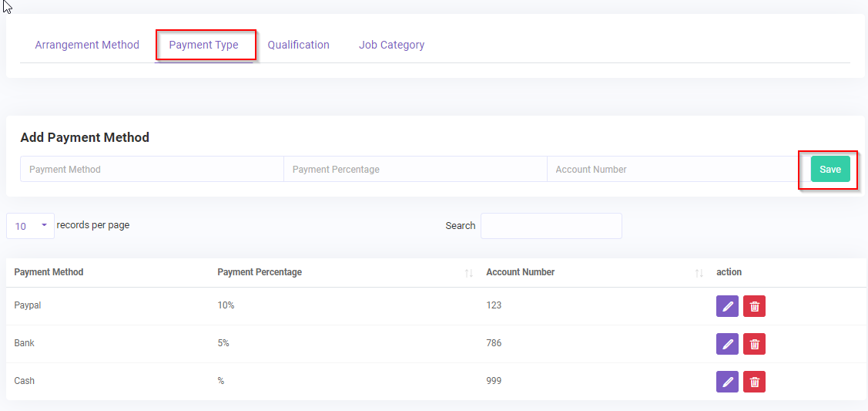868x411 pixels.
Task: Edit the Paypal payment method row
Action: click(x=727, y=306)
